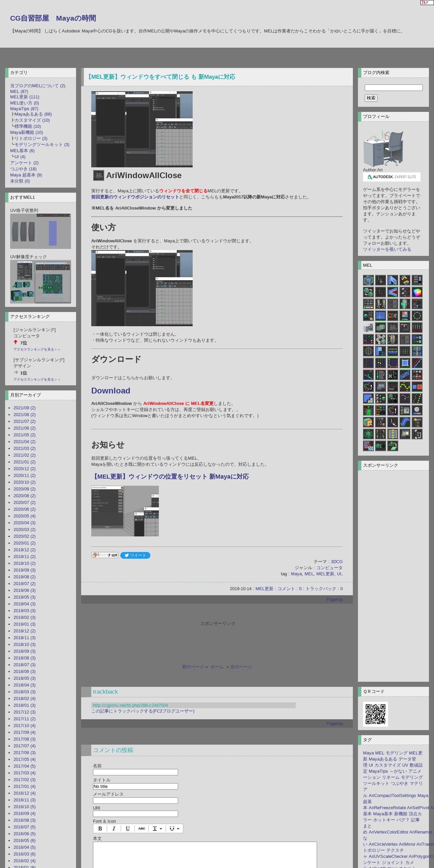The height and width of the screenshot is (868, 434).
Task: Open the yellow-dotted circle MEL icon
Action: (417, 316)
